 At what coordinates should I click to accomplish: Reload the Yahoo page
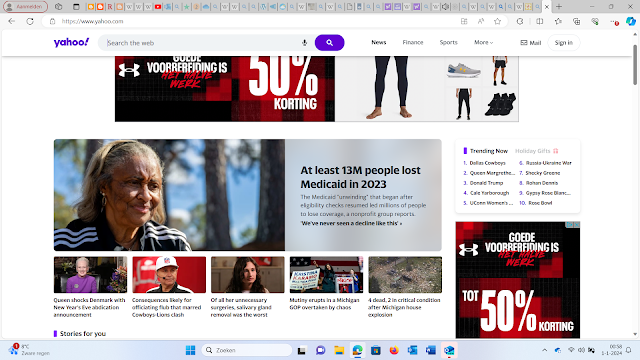tap(30, 21)
